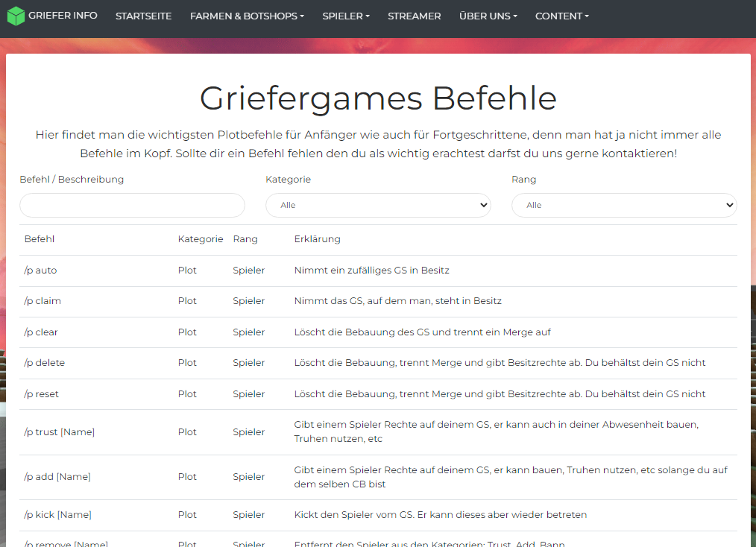Open the Startseite page
The image size is (756, 547).
coord(143,16)
